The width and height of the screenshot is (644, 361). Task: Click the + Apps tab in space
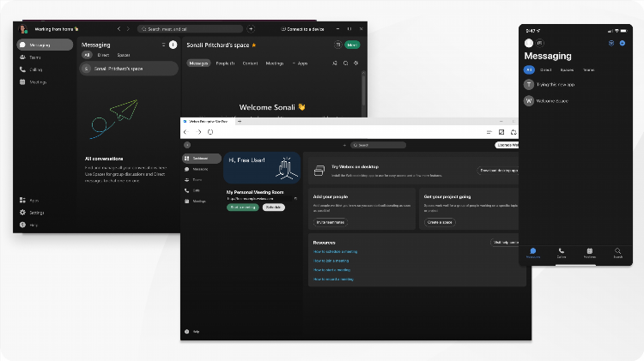tap(300, 63)
